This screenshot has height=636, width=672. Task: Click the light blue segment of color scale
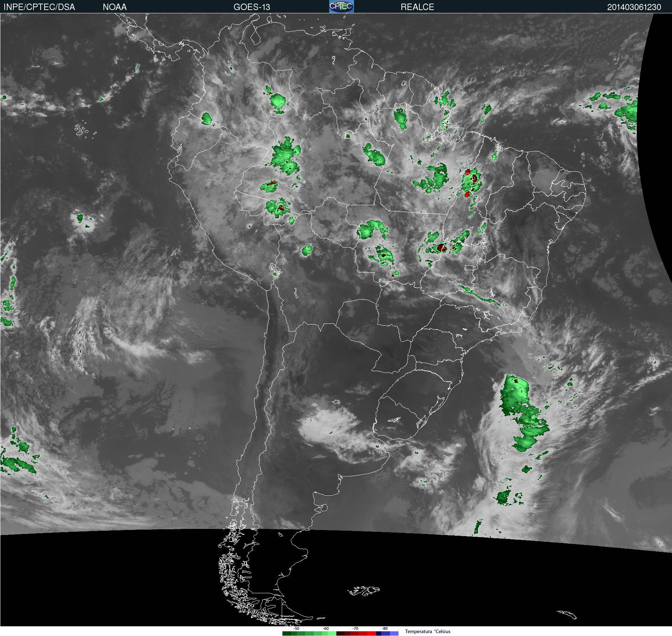[394, 633]
